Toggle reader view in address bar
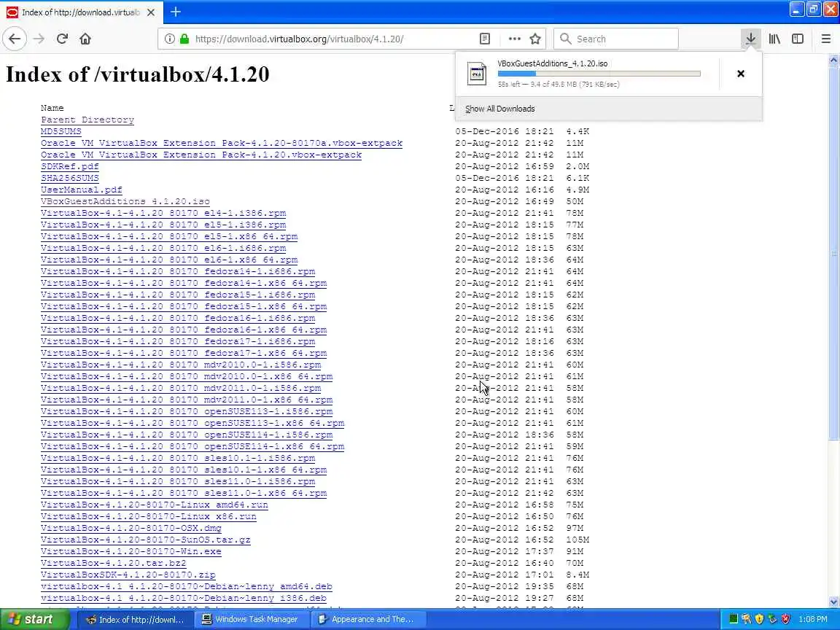The height and width of the screenshot is (630, 840). click(485, 39)
